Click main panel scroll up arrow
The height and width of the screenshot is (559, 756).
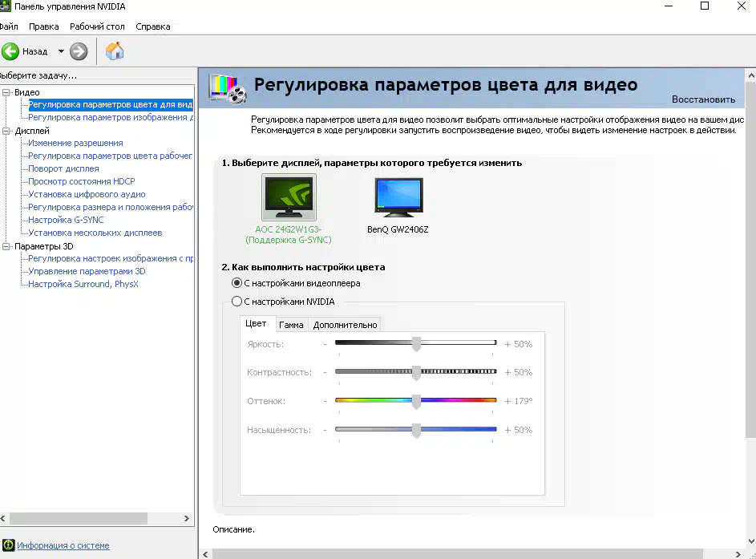pyautogui.click(x=750, y=75)
